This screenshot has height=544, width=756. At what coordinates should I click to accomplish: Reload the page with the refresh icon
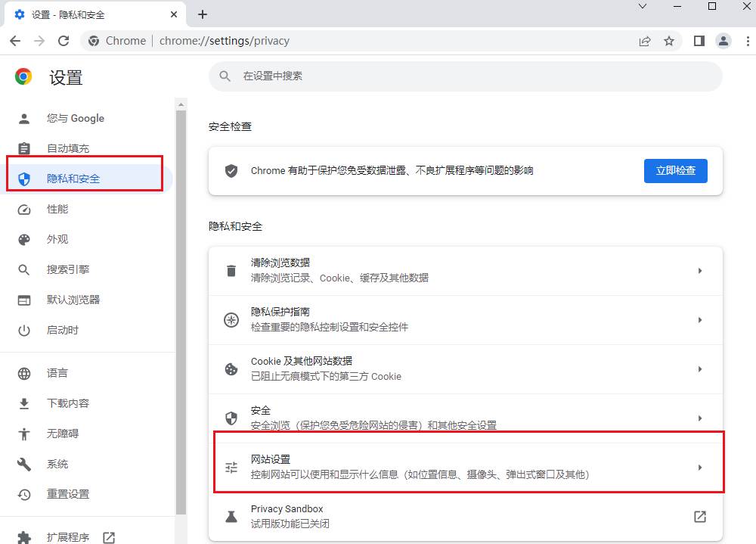click(x=64, y=41)
